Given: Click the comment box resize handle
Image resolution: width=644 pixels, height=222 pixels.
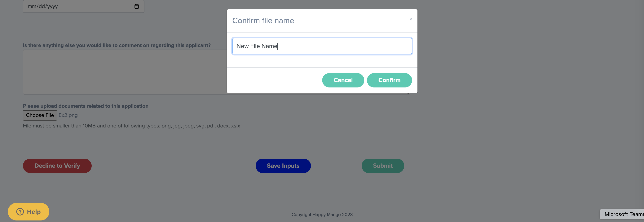Looking at the screenshot, I should pyautogui.click(x=408, y=93).
